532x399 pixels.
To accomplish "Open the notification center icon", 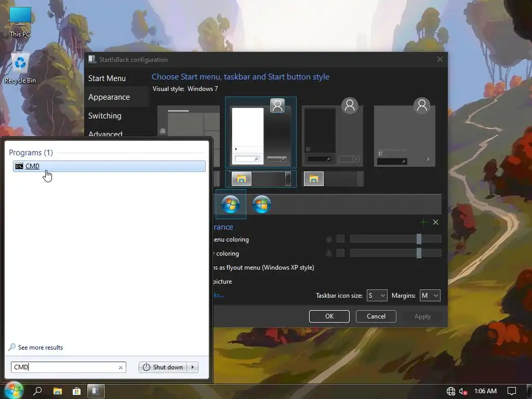I will [x=511, y=391].
